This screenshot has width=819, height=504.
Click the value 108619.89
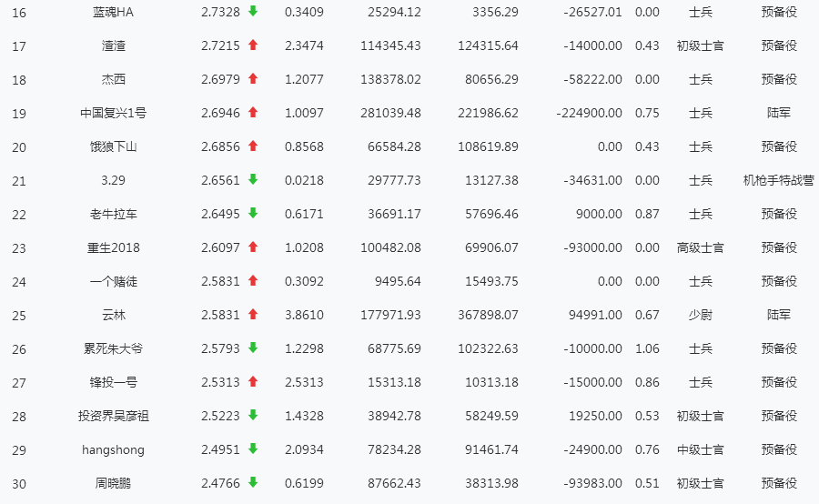[x=488, y=146]
